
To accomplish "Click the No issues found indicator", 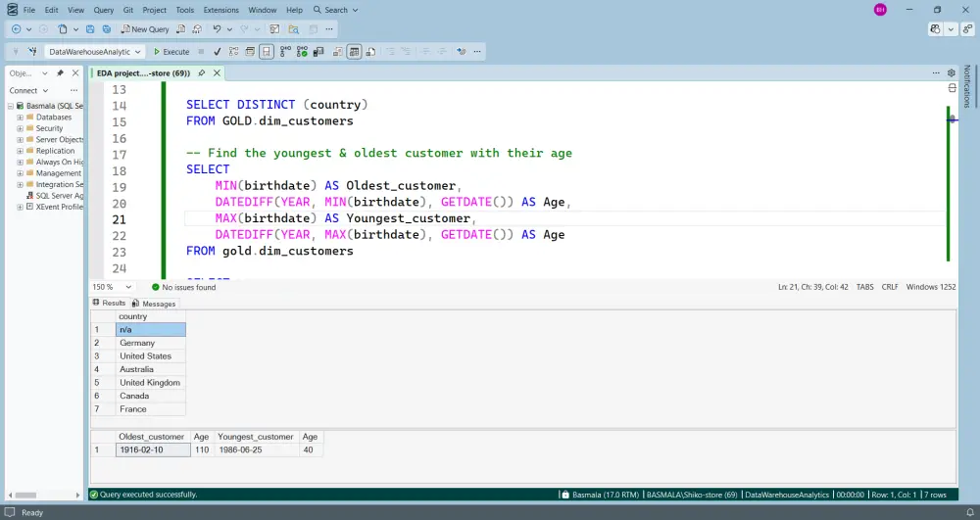I will [184, 287].
